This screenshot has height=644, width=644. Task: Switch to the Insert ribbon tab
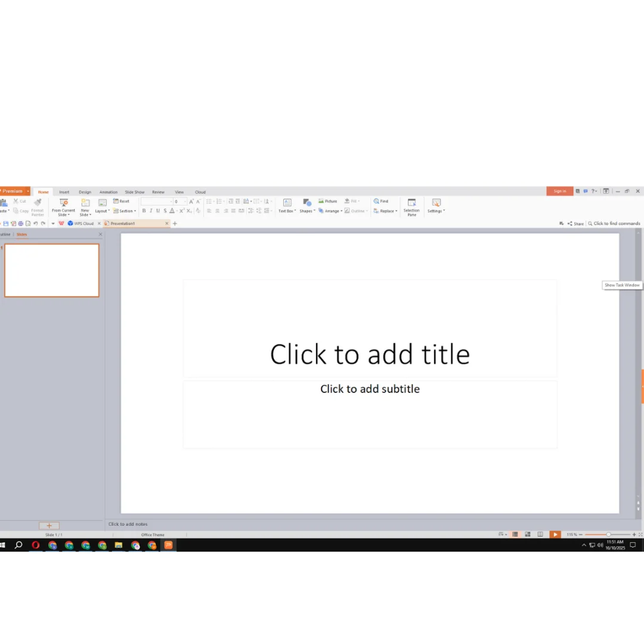(x=64, y=192)
